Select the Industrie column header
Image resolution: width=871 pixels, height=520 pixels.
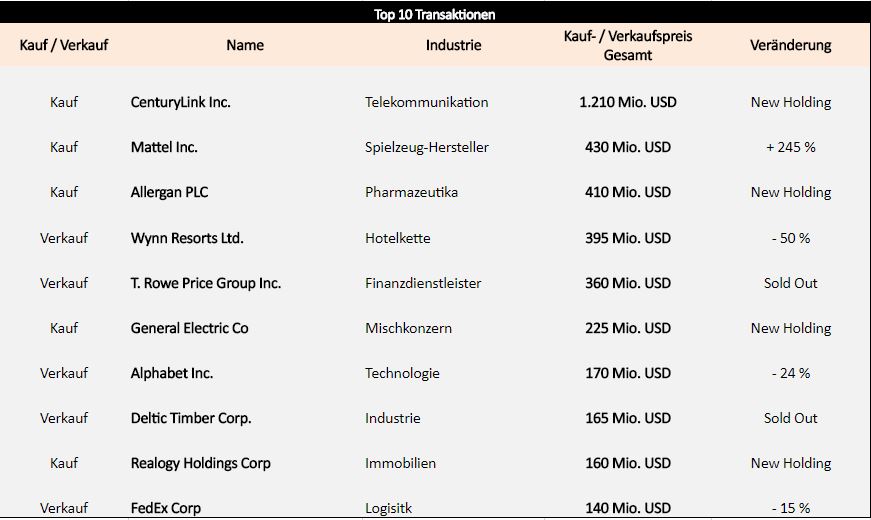[x=453, y=45]
